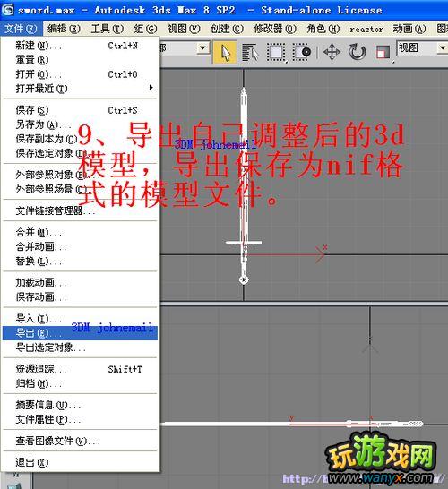Choose 打开(O) from the file menu
448x489 pixels.
pos(80,74)
